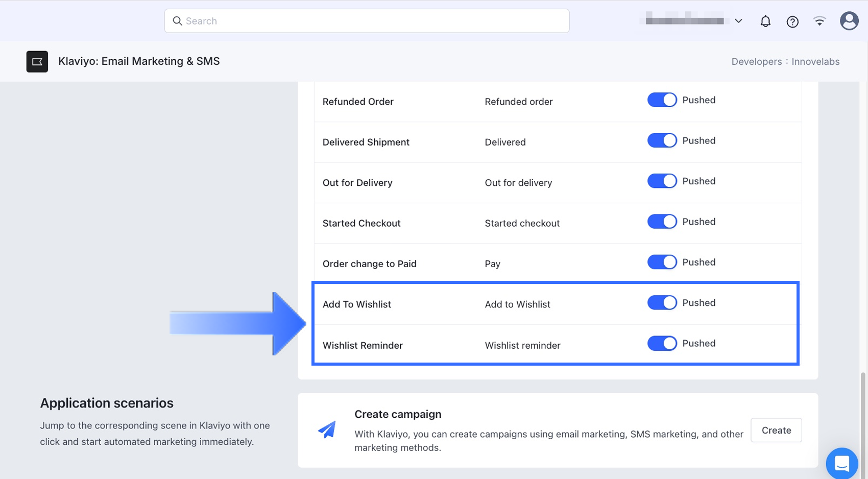Open the help question mark icon
The image size is (868, 479).
792,21
